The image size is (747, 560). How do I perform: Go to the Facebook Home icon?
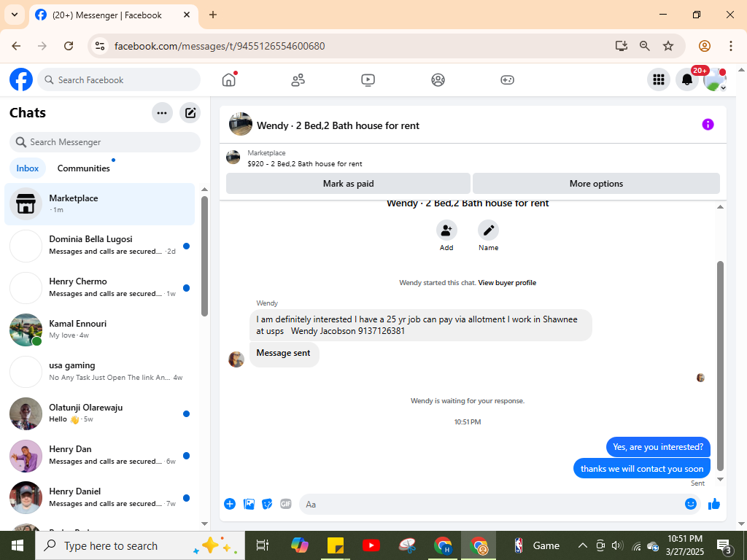[228, 80]
